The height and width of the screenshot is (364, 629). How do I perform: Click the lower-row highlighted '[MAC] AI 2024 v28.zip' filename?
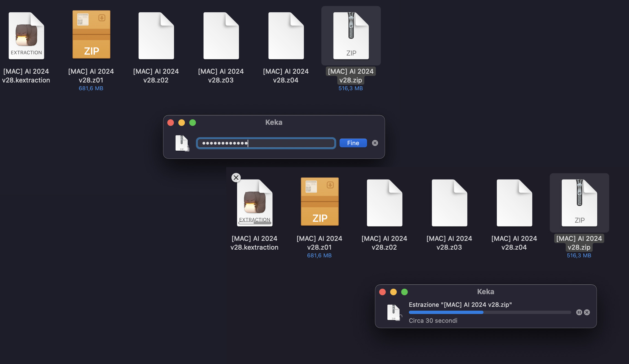pos(579,243)
